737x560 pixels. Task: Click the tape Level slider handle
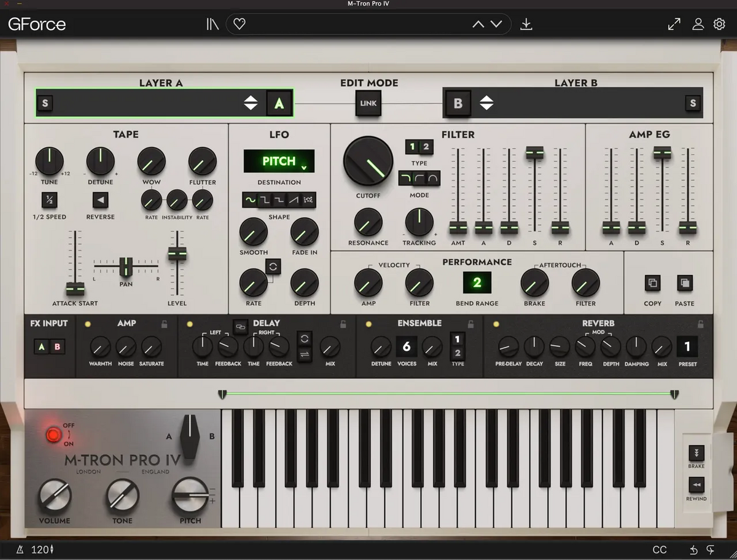[177, 254]
